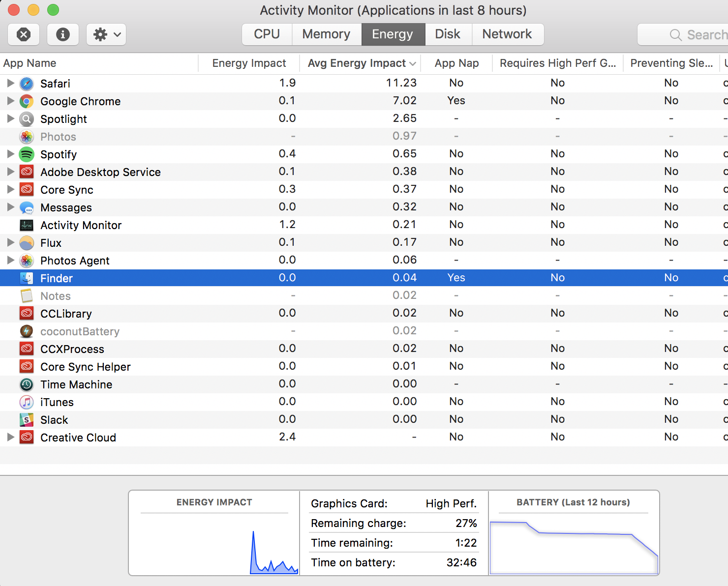Click the CCLibrary red icon
Image resolution: width=728 pixels, height=586 pixels.
(27, 314)
